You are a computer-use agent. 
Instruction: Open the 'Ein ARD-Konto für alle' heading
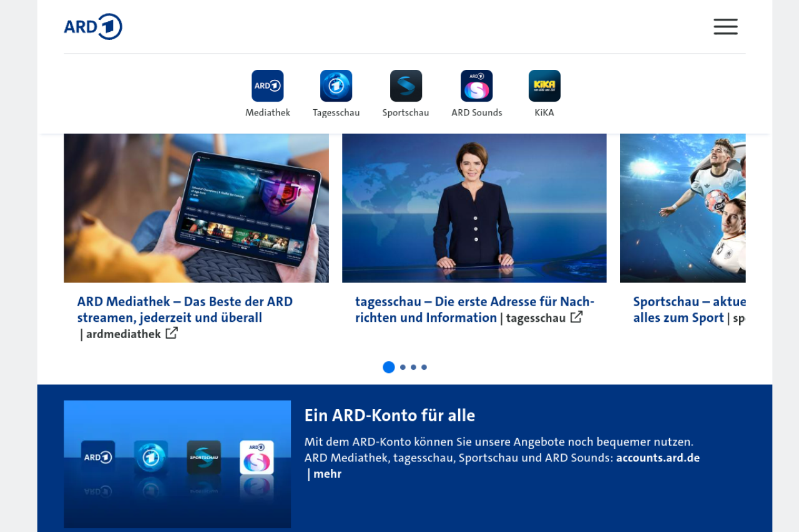click(390, 415)
